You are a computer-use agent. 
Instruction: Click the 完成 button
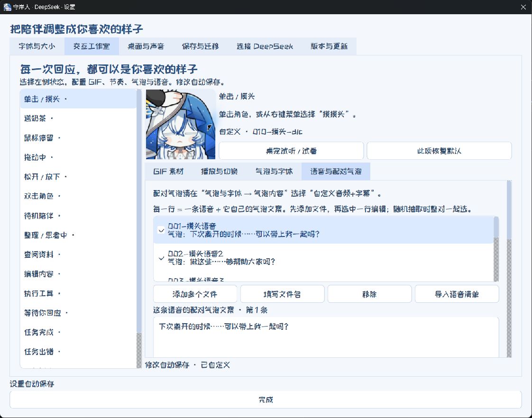[x=266, y=400]
